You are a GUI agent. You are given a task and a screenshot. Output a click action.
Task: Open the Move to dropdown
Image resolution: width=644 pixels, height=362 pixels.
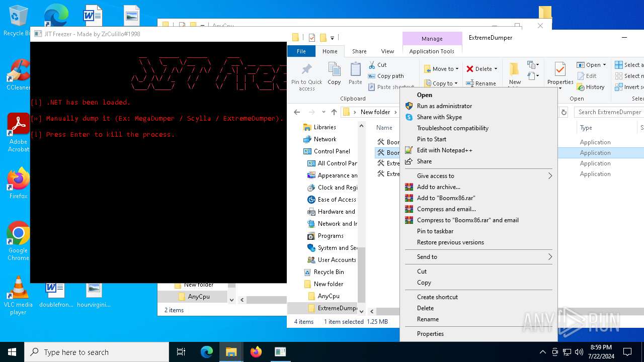(441, 69)
